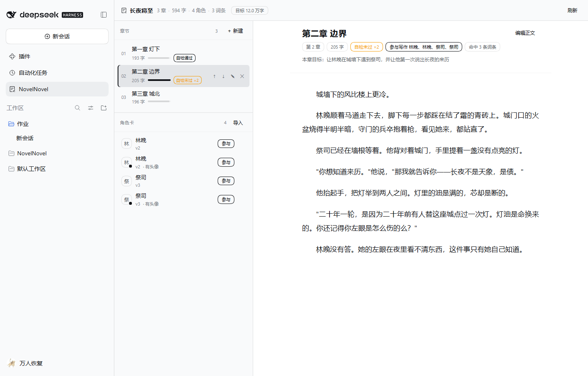Open chapter 第三章 城北
The width and height of the screenshot is (588, 376).
click(x=184, y=98)
